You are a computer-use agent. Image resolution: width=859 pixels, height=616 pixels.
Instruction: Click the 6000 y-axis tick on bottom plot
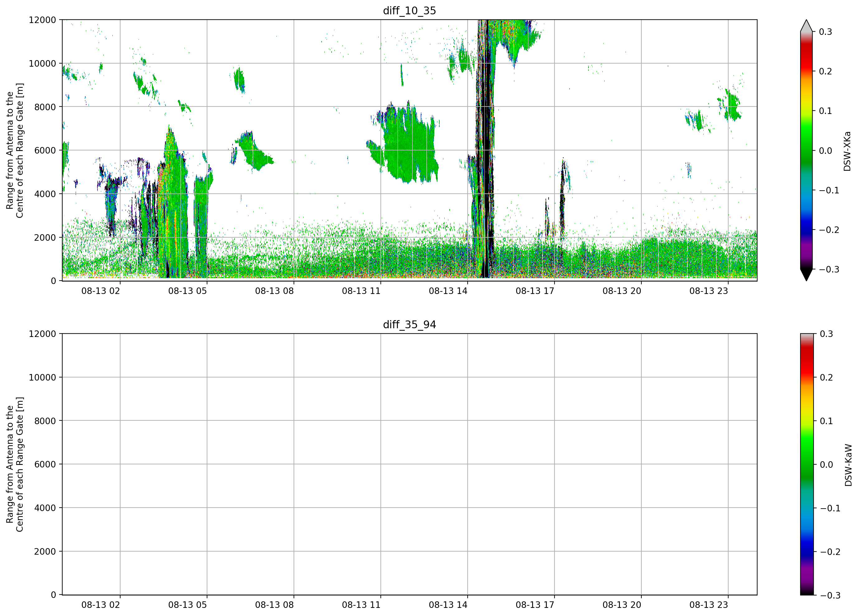(45, 464)
